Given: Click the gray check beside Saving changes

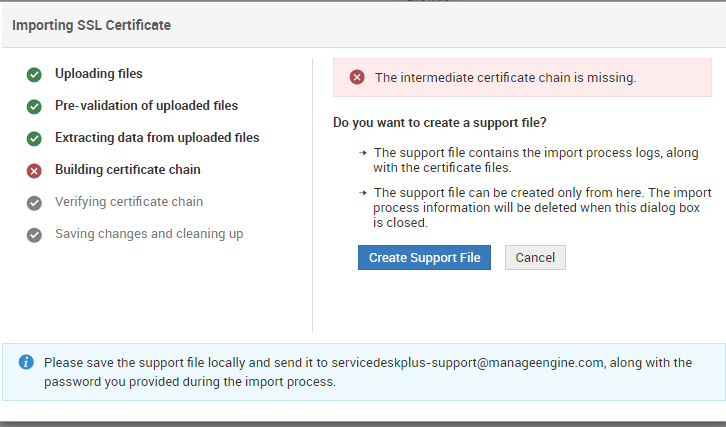Looking at the screenshot, I should coord(34,234).
